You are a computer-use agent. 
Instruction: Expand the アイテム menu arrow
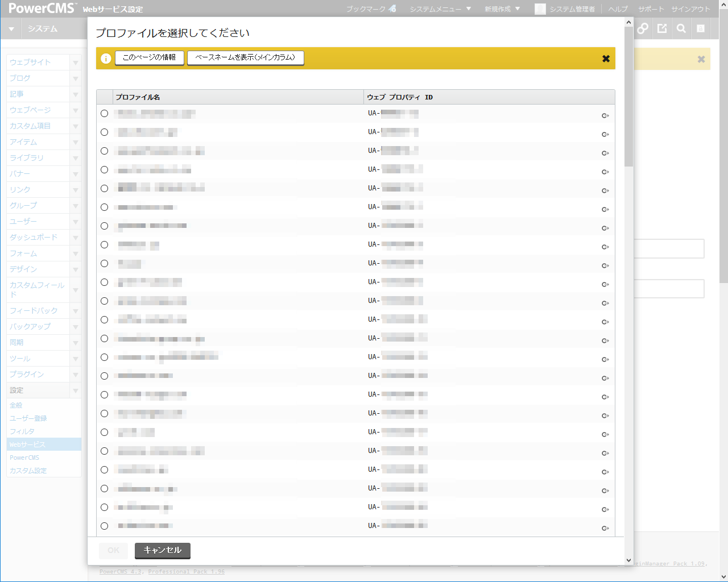point(76,142)
